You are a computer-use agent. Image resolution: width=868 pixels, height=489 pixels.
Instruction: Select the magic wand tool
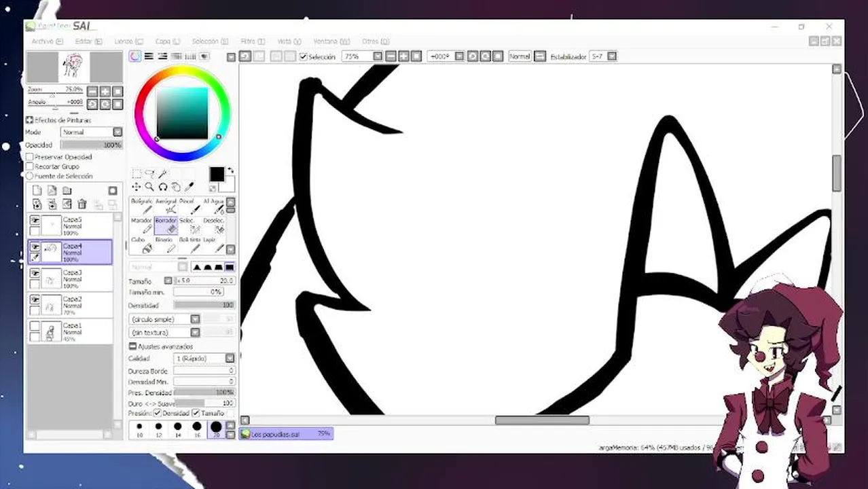pos(162,174)
